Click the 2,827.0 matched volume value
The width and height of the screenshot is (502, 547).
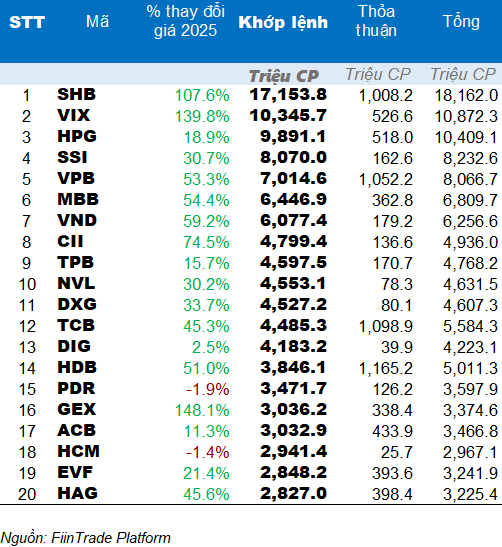pos(293,494)
